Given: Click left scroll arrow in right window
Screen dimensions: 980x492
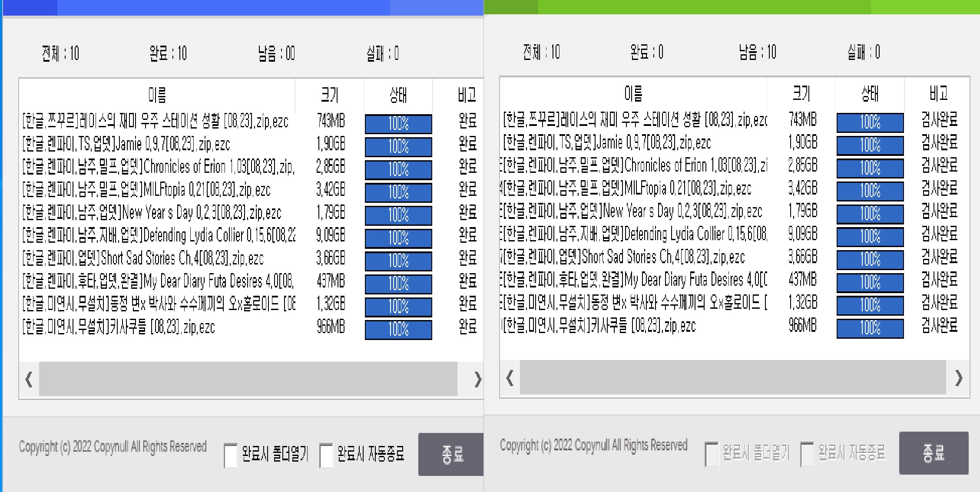Looking at the screenshot, I should tap(510, 378).
